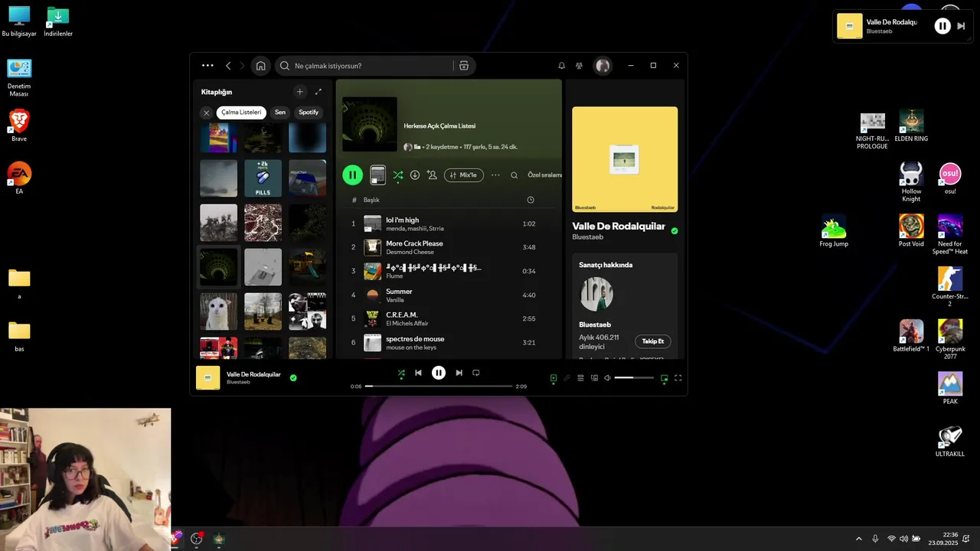The height and width of the screenshot is (551, 980).
Task: Go back with Spotify's back arrow
Action: tap(228, 66)
